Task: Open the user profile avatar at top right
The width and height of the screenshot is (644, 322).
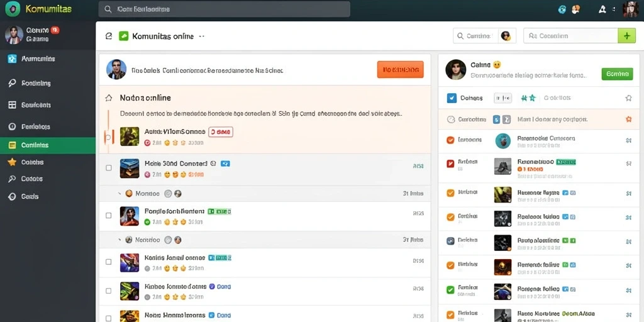Action: pyautogui.click(x=630, y=9)
